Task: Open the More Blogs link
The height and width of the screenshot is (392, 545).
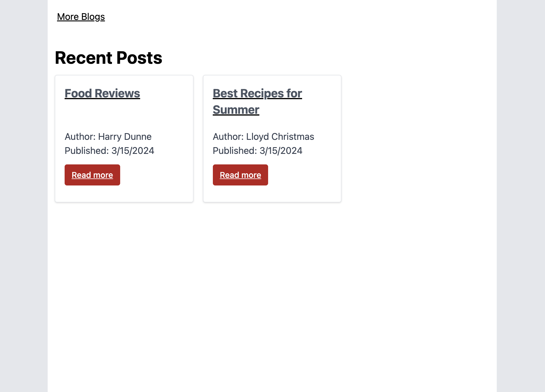Action: [x=81, y=17]
